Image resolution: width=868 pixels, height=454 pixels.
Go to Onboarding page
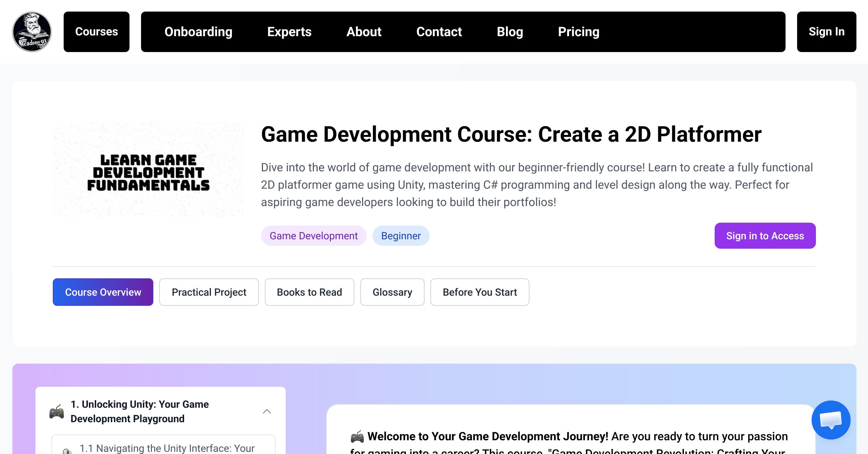pos(198,32)
